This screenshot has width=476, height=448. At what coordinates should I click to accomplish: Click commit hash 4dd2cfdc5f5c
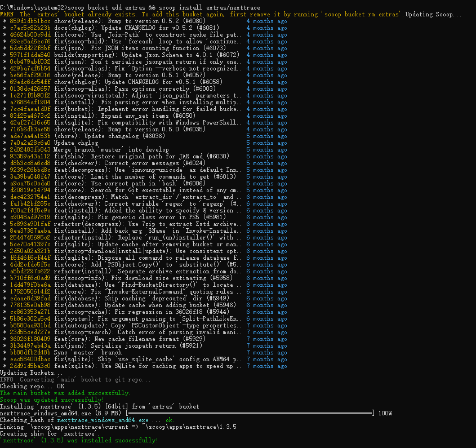coord(30,264)
